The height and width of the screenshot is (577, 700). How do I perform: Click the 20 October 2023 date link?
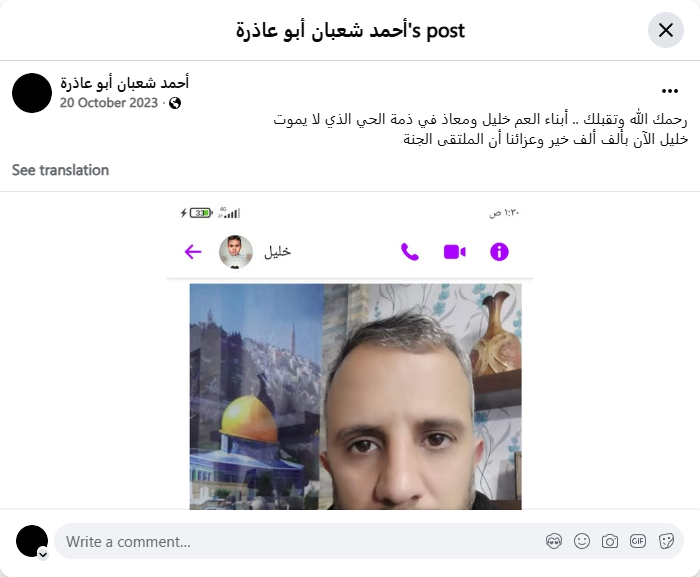point(109,103)
